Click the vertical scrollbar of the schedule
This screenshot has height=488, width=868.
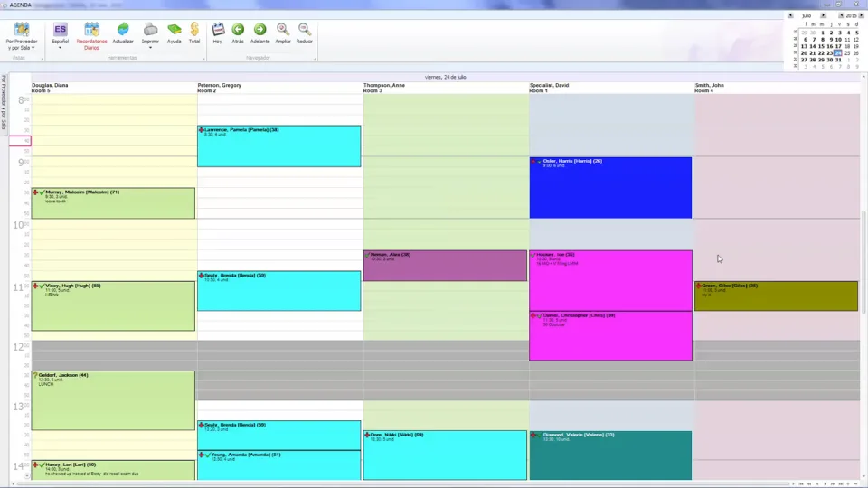(863, 262)
